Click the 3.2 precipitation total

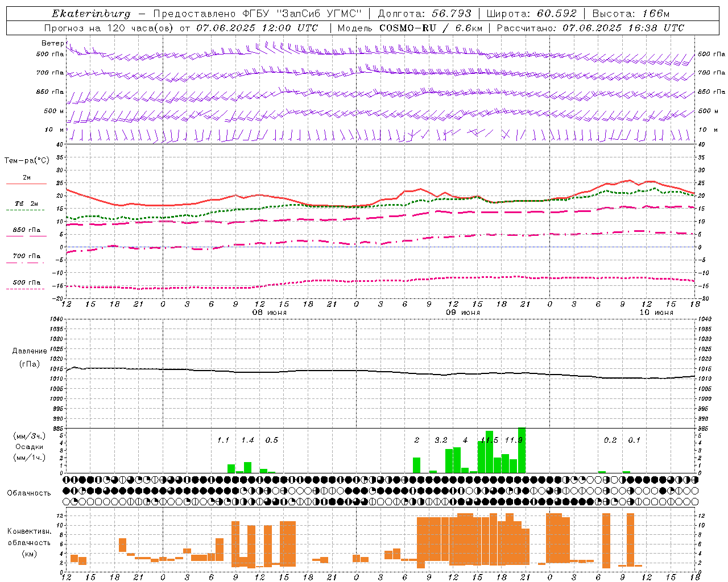click(x=441, y=440)
